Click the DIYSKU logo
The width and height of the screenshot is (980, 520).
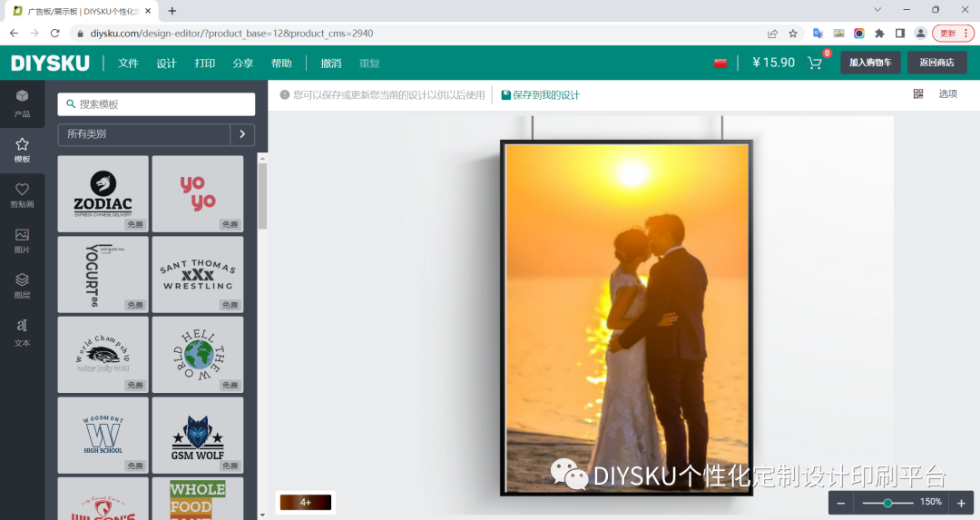[x=50, y=64]
